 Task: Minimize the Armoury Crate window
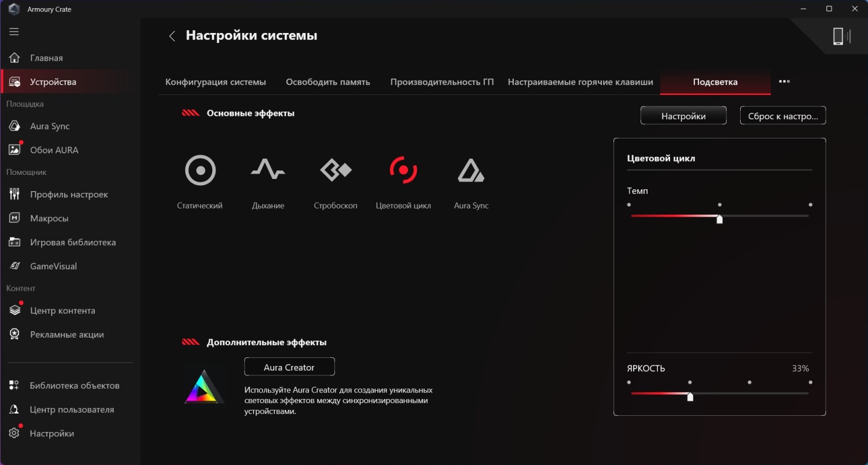click(802, 9)
